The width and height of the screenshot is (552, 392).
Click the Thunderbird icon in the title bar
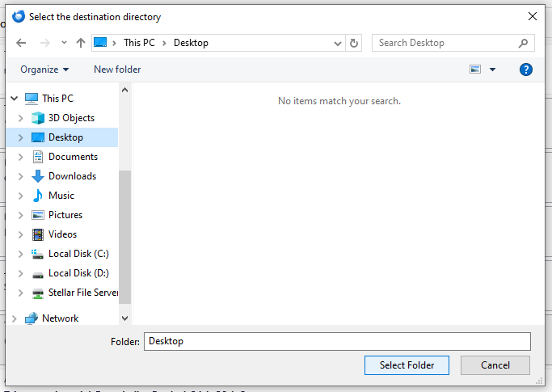[19, 16]
